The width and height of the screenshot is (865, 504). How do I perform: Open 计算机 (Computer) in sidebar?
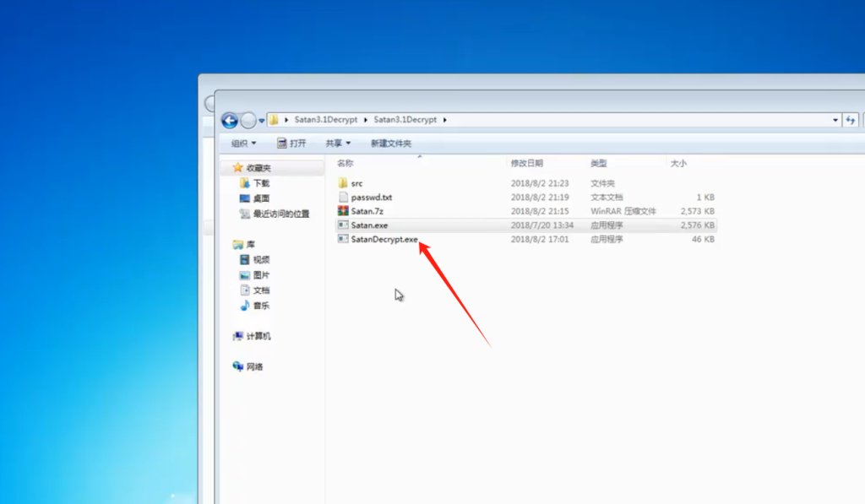[258, 336]
